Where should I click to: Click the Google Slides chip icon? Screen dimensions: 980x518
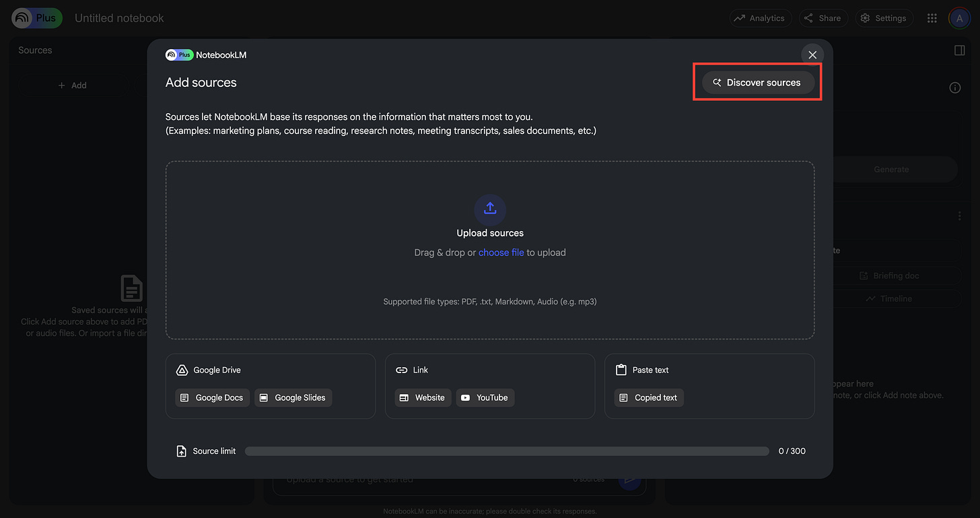264,397
